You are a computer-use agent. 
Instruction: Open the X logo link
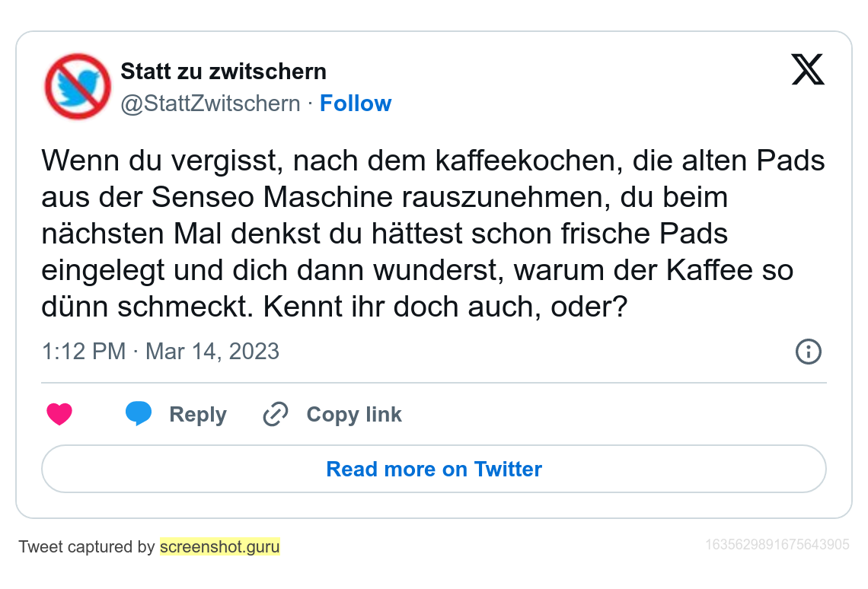(808, 70)
